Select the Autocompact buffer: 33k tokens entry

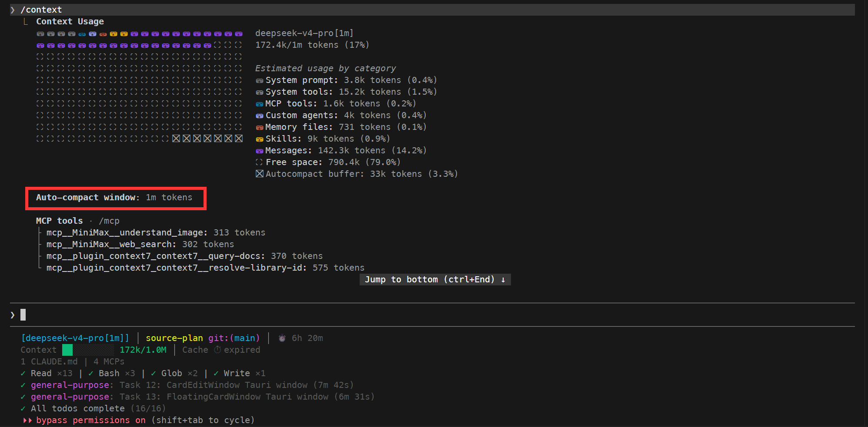pyautogui.click(x=361, y=174)
